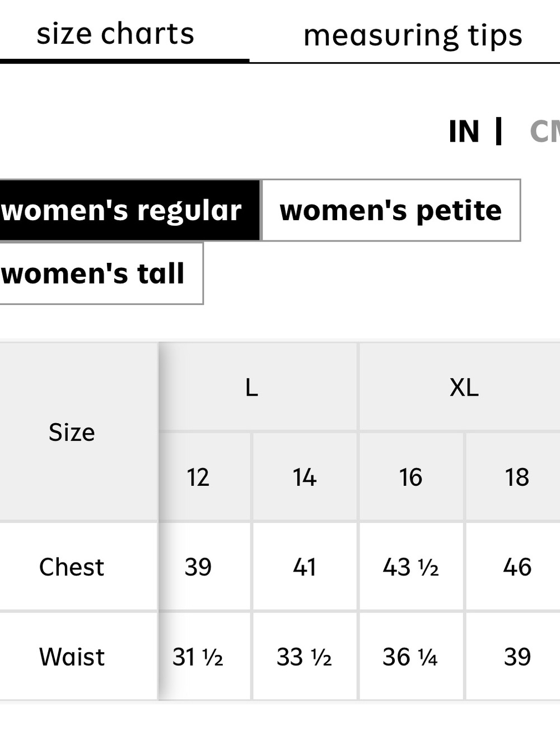Switch units to CM
This screenshot has height=747, width=560.
click(x=544, y=132)
